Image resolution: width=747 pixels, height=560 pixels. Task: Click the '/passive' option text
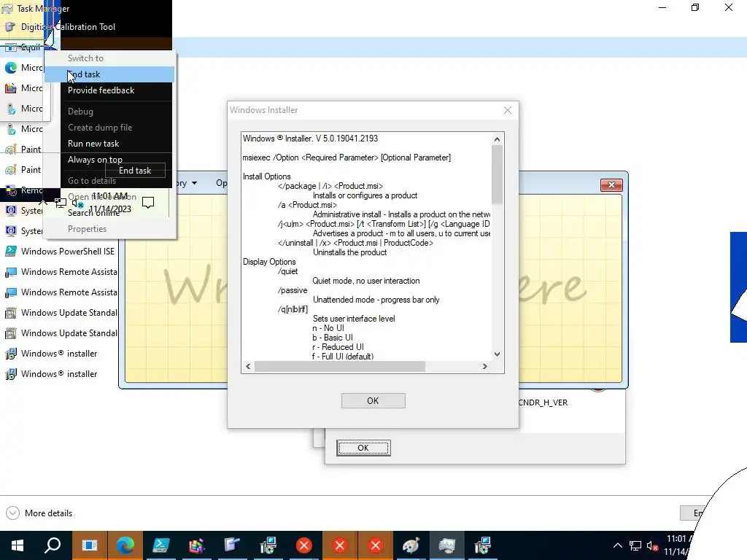[x=293, y=290]
